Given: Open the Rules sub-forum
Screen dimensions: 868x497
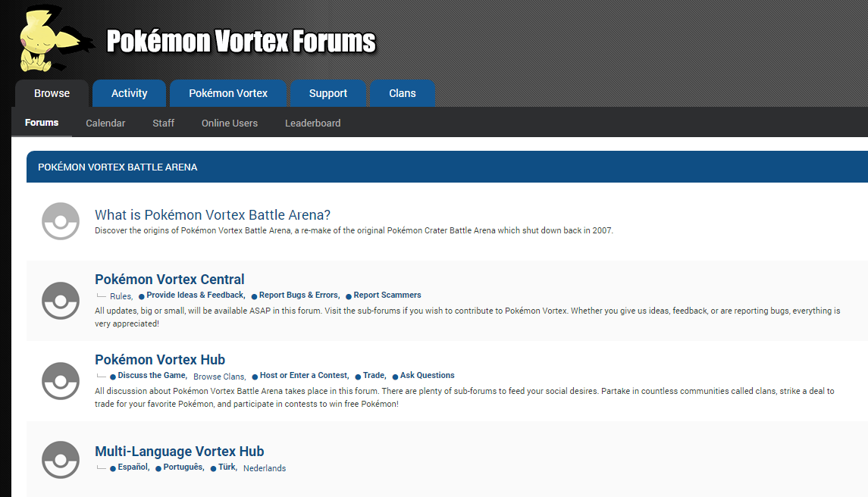Looking at the screenshot, I should (x=121, y=296).
